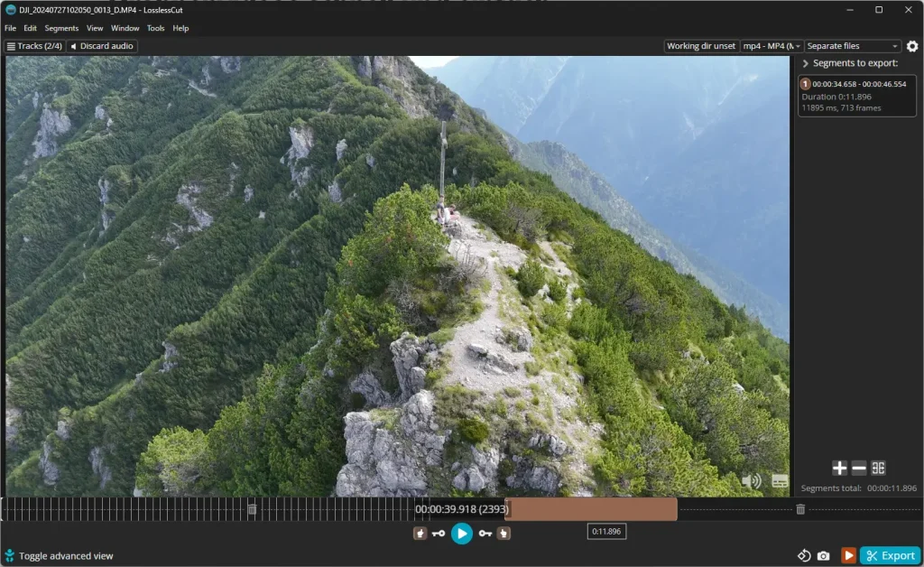Split segment at cursor icon
Viewport: 924px width, 567px height.
[x=878, y=468]
